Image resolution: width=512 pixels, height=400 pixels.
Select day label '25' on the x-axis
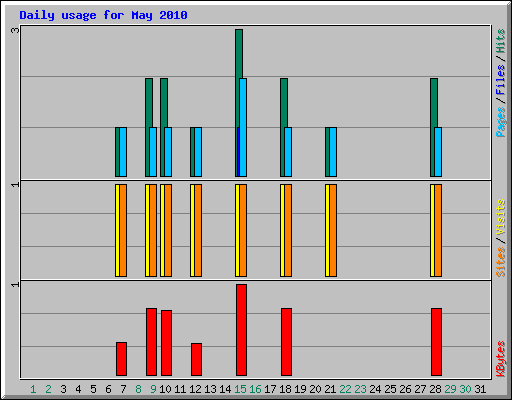click(x=390, y=389)
